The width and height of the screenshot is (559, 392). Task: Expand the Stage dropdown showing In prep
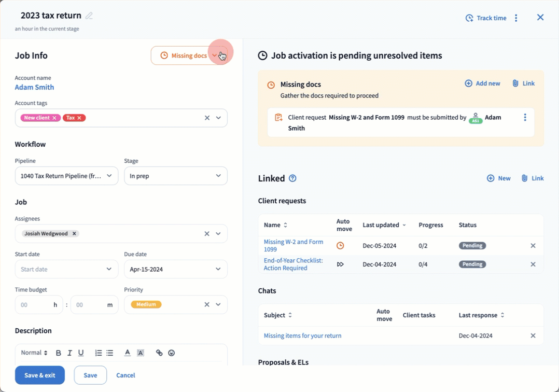[175, 176]
